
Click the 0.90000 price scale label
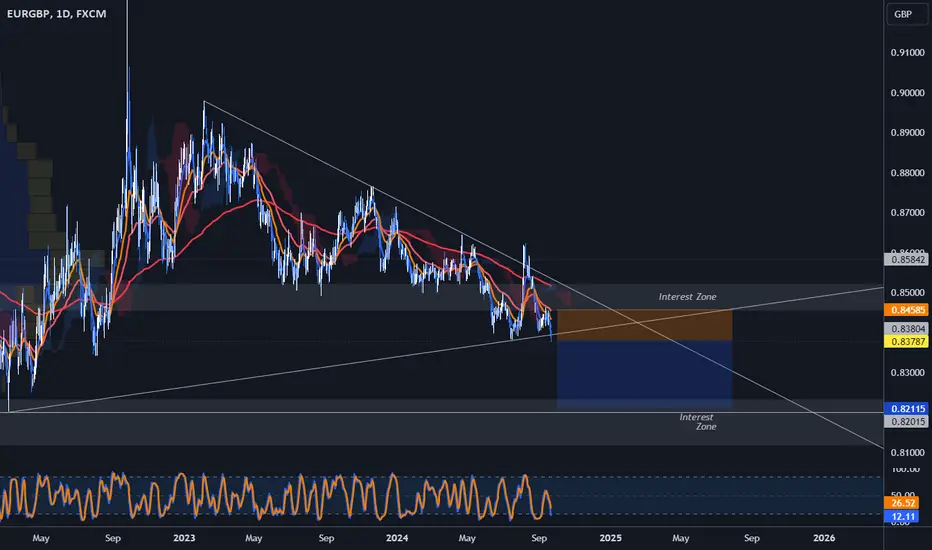pyautogui.click(x=907, y=93)
